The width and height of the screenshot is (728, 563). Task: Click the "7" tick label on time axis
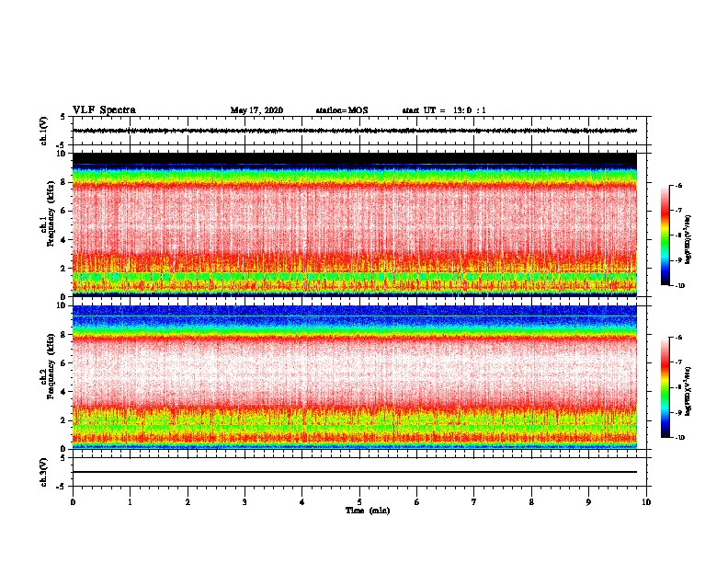[474, 502]
